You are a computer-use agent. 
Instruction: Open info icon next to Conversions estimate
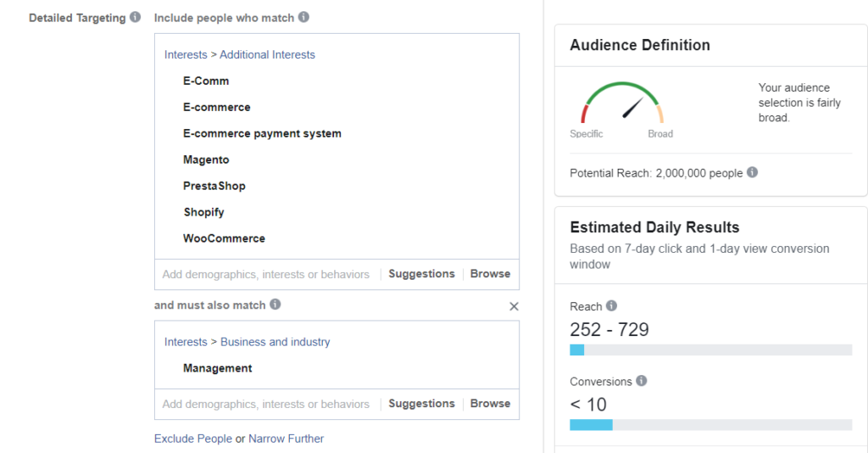(x=641, y=380)
